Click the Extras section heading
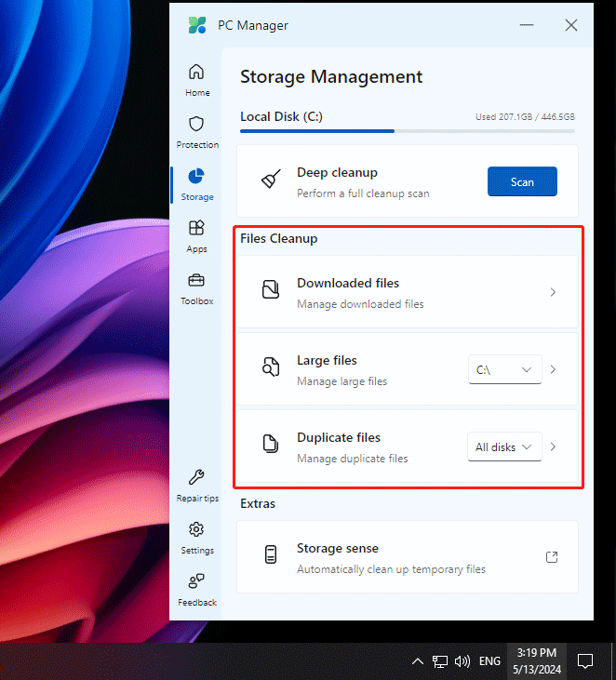 click(258, 503)
